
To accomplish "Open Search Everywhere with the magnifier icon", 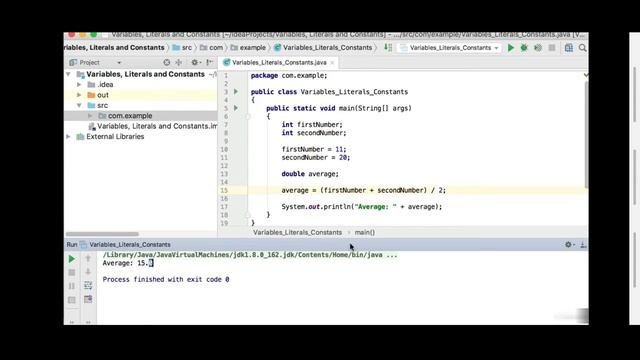I will 582,48.
